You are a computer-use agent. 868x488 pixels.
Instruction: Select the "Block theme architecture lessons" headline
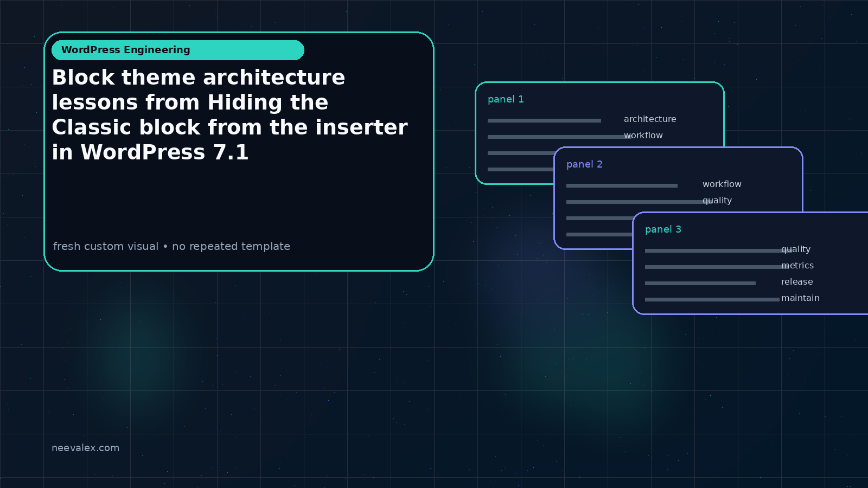[x=229, y=115]
